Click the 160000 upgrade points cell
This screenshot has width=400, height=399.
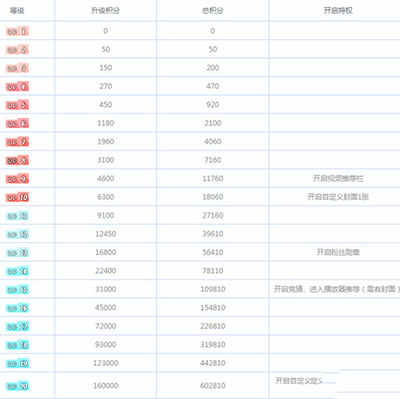[x=105, y=386]
